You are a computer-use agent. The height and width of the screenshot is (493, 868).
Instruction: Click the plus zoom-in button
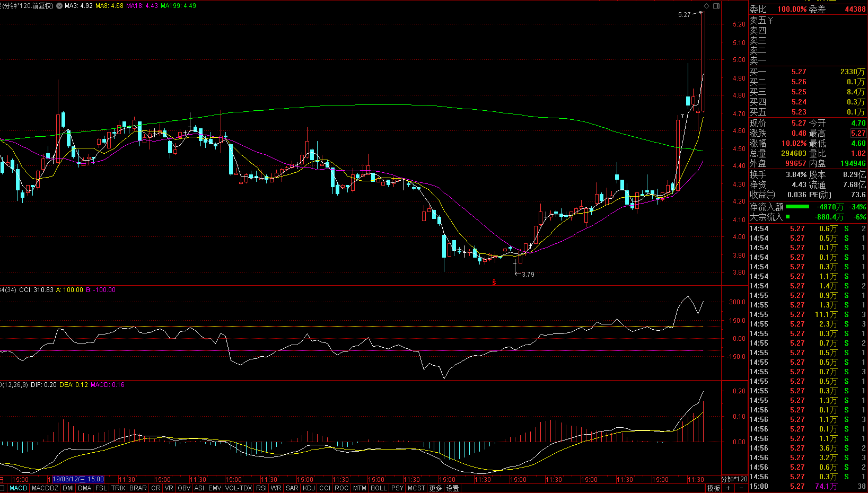728,488
